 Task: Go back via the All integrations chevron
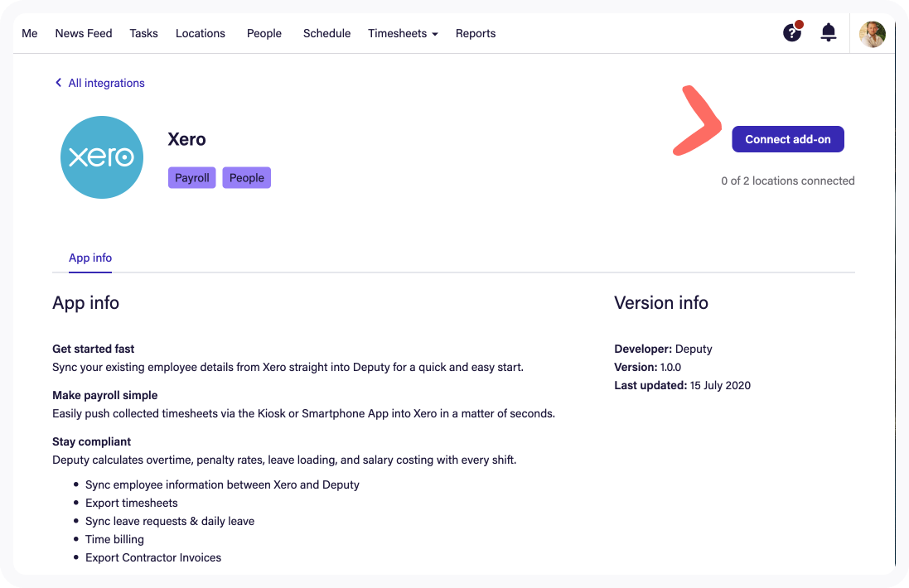(58, 83)
